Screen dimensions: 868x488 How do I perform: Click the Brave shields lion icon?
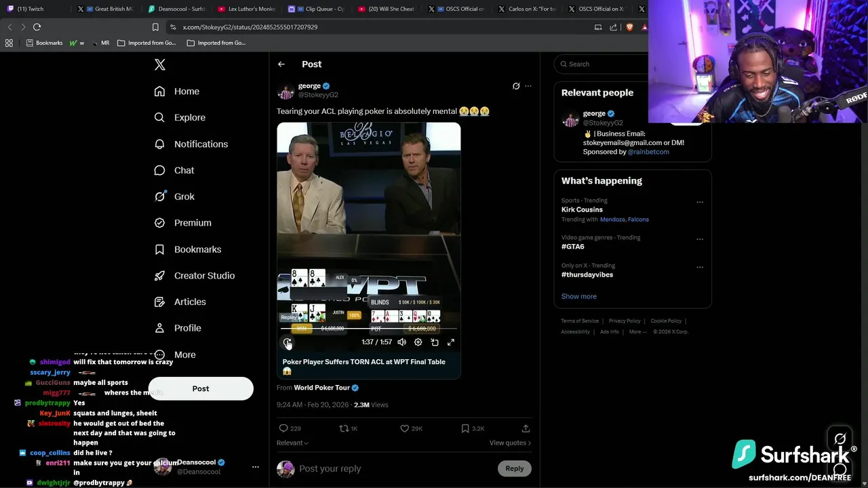point(629,27)
